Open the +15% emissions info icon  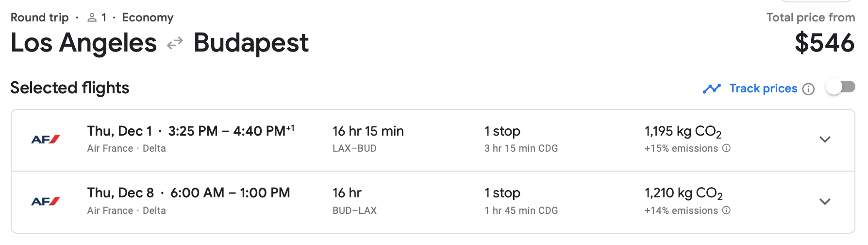pos(726,148)
